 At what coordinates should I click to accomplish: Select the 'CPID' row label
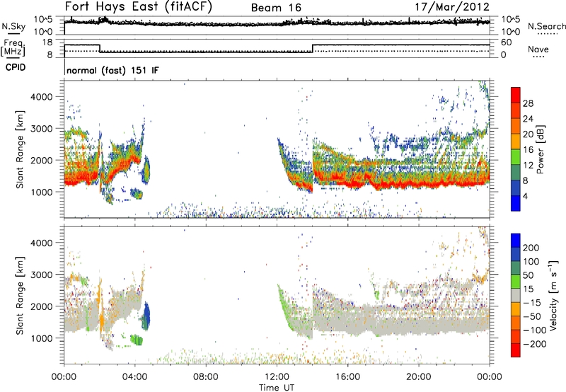click(16, 67)
